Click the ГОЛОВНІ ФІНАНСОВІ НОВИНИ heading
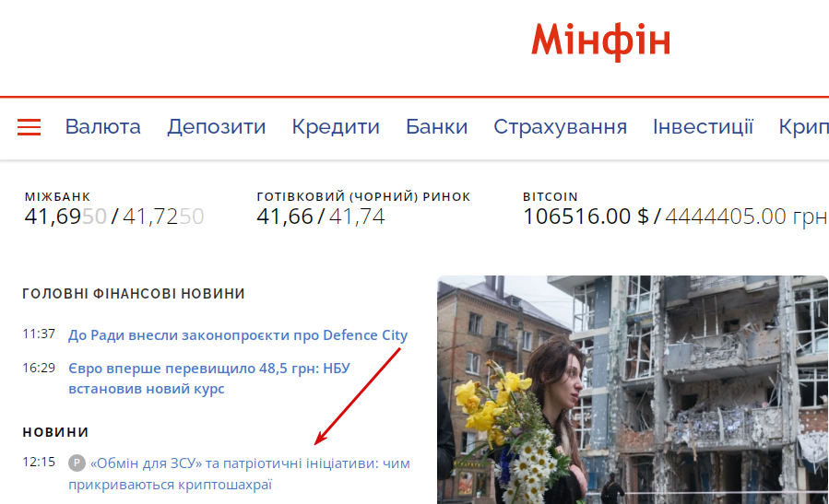The image size is (829, 504). (x=134, y=294)
